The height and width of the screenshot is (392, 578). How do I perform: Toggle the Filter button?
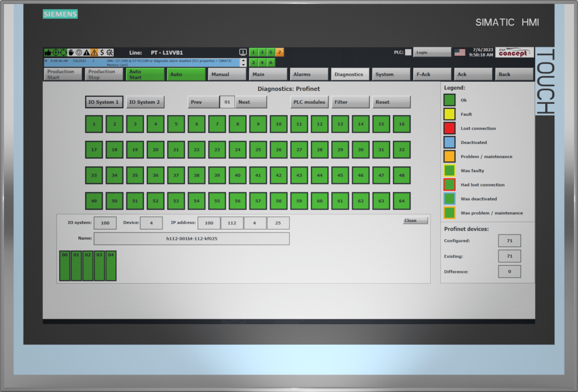[x=350, y=102]
